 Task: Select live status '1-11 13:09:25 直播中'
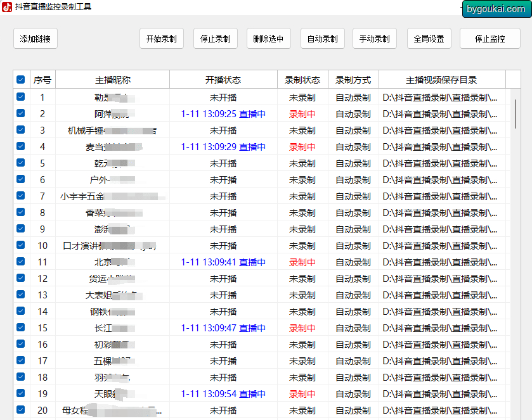coord(223,114)
